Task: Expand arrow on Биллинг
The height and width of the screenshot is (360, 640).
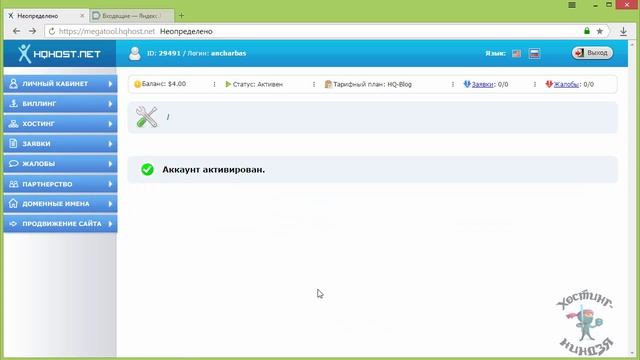Action: tap(110, 104)
